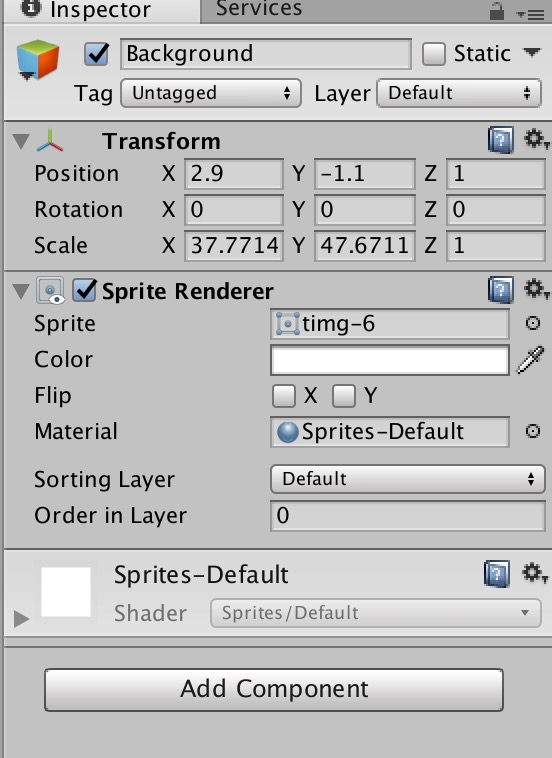
Task: Open the Color field swatch
Action: (390, 360)
